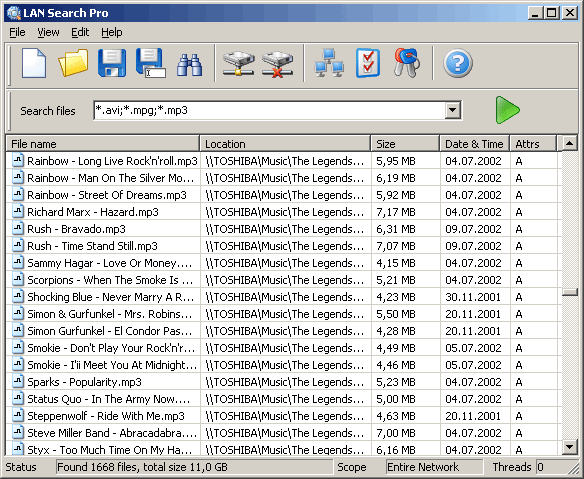
Task: Open the File menu
Action: click(x=17, y=32)
